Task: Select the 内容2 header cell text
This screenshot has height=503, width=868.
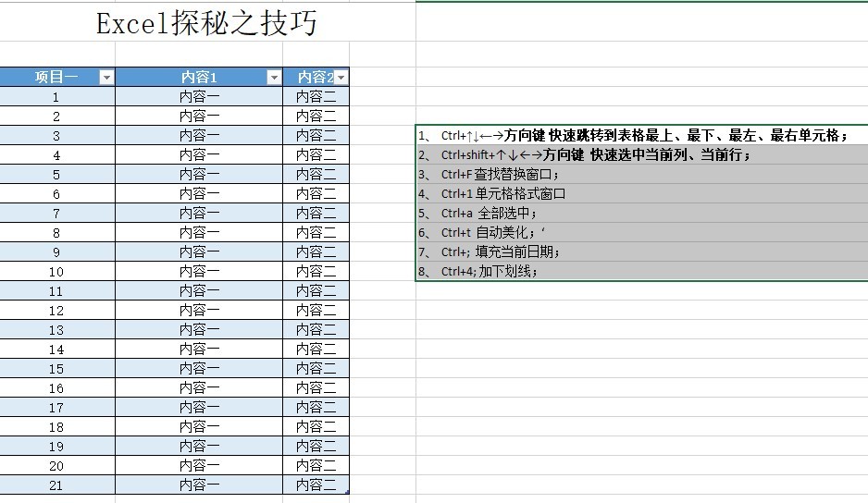Action: point(316,77)
